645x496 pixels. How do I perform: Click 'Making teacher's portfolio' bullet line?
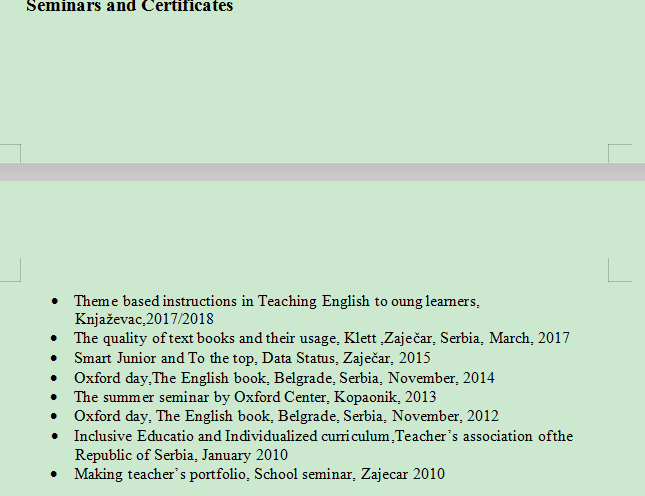[x=160, y=474]
